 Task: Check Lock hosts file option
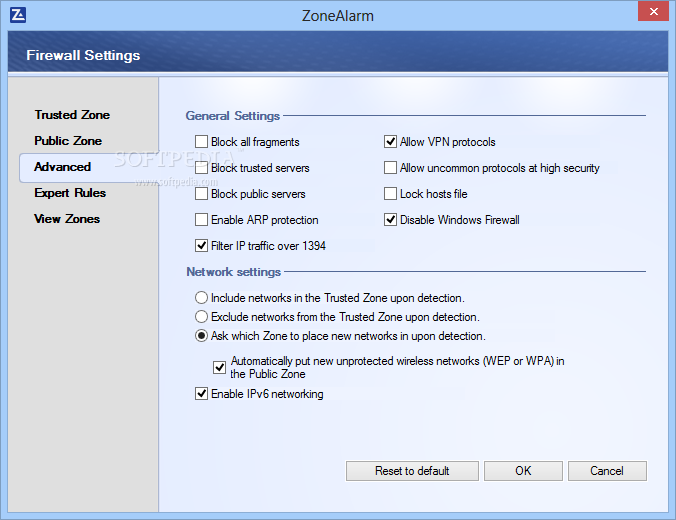click(x=390, y=194)
